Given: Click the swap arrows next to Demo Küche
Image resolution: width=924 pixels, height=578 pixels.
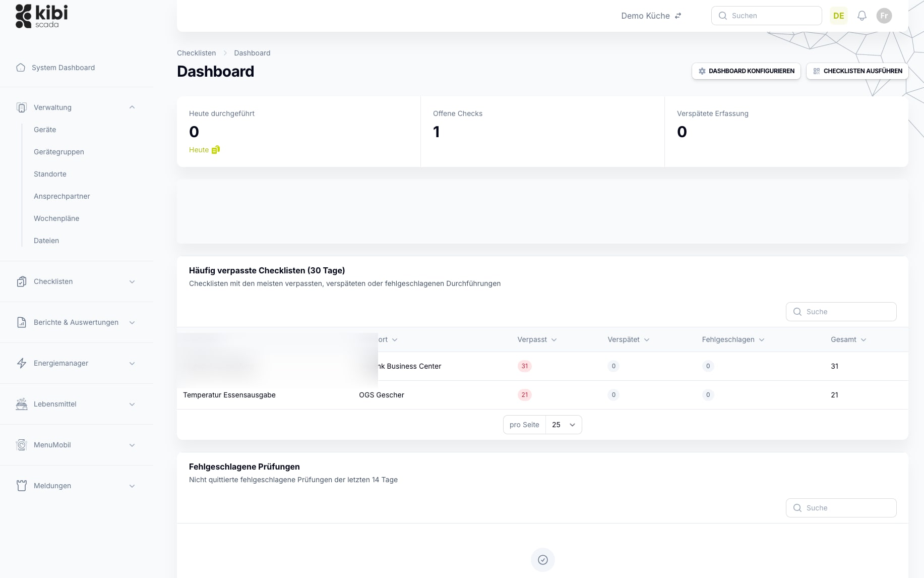Looking at the screenshot, I should click(678, 16).
